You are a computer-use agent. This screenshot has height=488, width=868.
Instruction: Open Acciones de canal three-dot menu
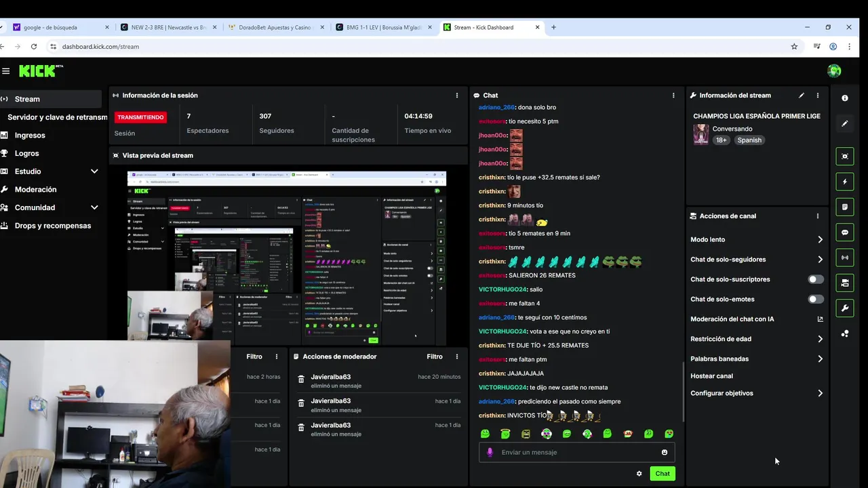[818, 216]
